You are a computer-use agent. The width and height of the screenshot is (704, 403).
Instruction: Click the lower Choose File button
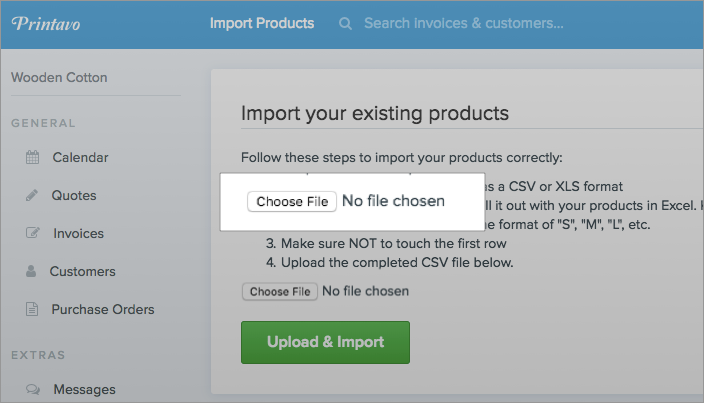point(280,292)
